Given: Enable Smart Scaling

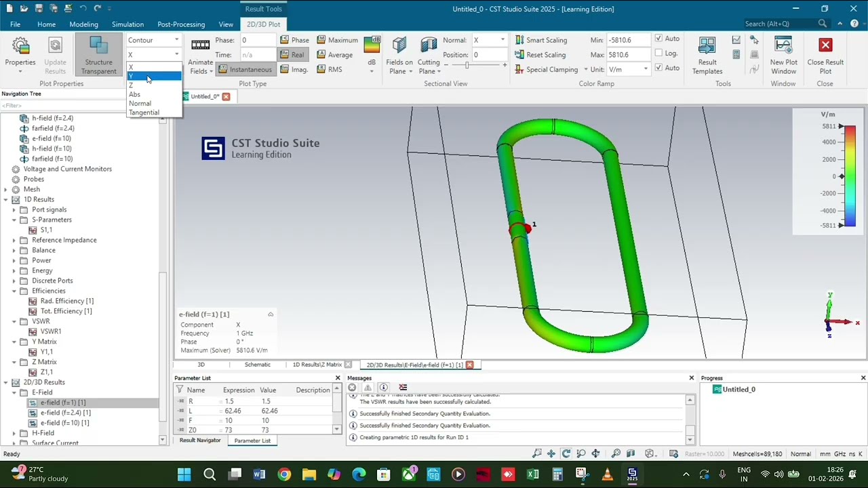Looking at the screenshot, I should point(541,40).
